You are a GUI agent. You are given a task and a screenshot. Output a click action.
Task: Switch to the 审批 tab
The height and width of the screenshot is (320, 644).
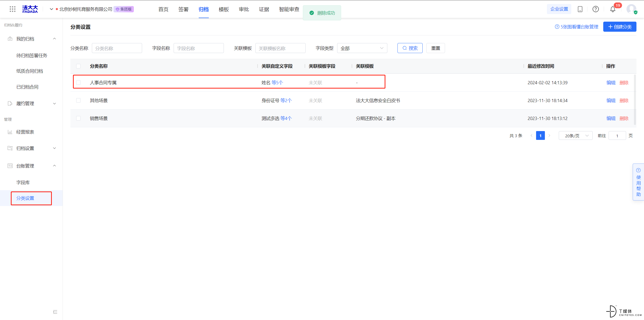(x=244, y=9)
